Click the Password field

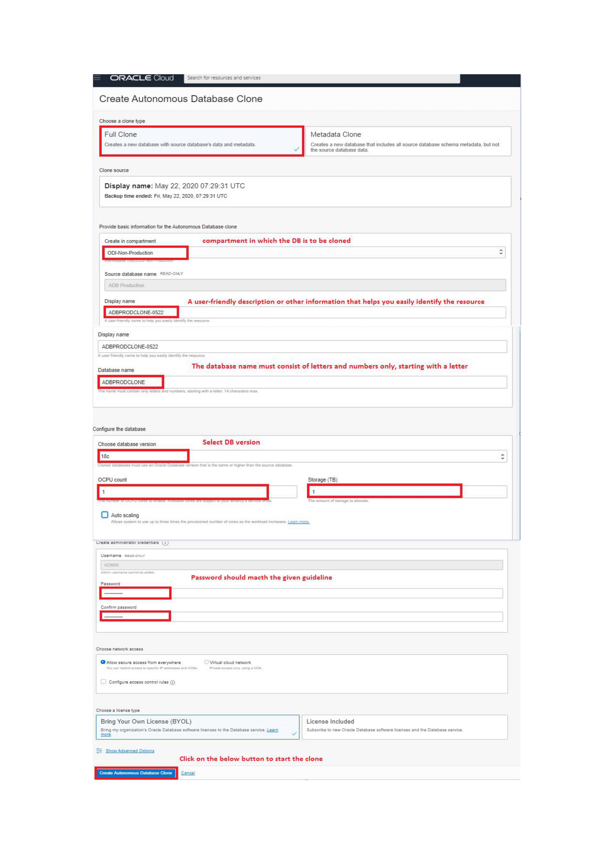tap(302, 593)
